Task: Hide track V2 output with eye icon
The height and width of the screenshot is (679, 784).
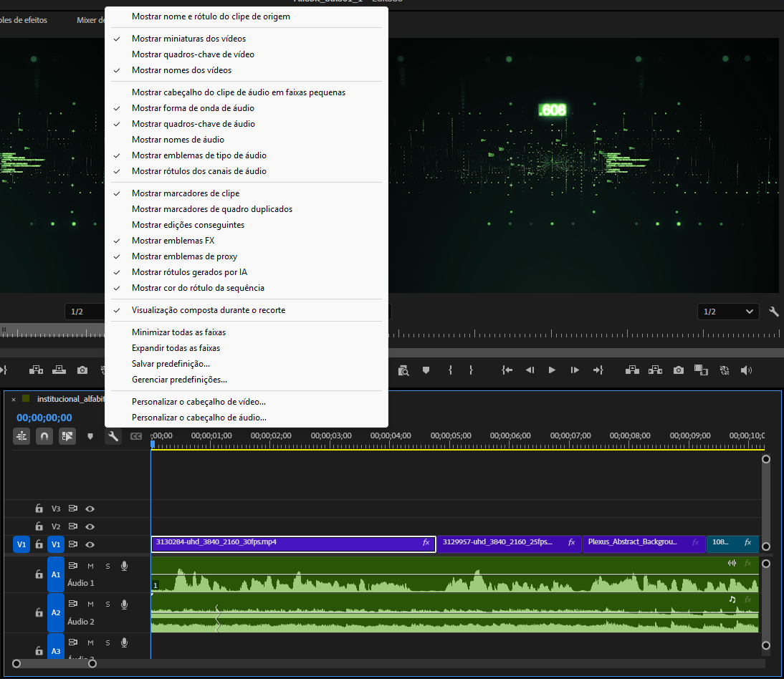Action: [x=90, y=526]
